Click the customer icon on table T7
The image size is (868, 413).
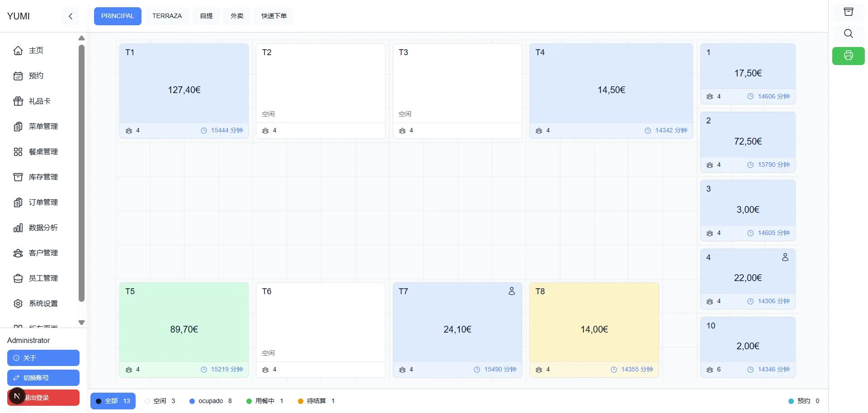coord(512,291)
